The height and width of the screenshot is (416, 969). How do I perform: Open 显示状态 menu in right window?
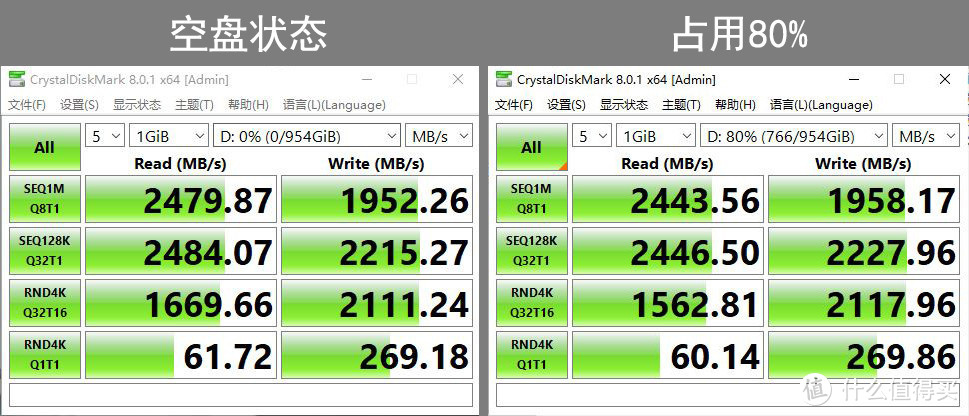coord(624,105)
